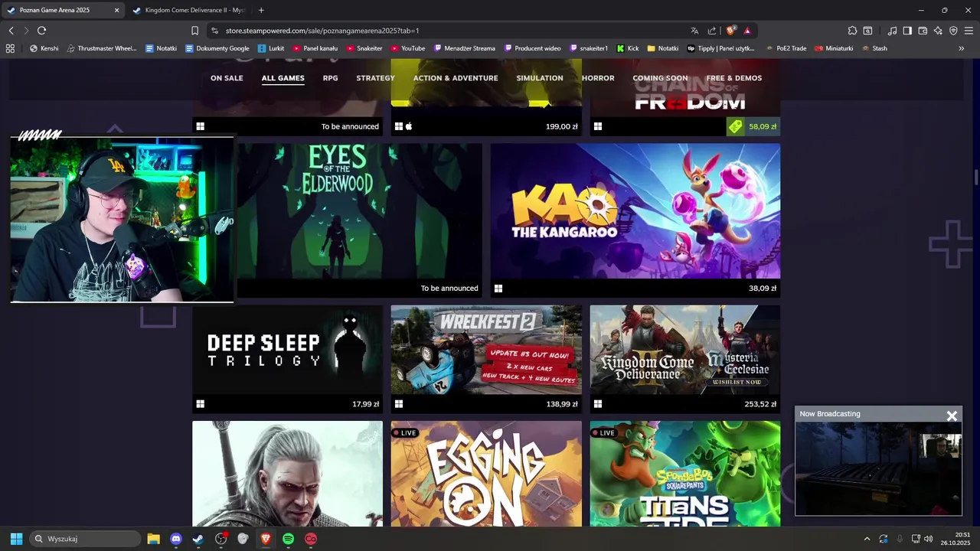Bookmark this page using the bookmark icon
Viewport: 980px width, 551px height.
194,31
